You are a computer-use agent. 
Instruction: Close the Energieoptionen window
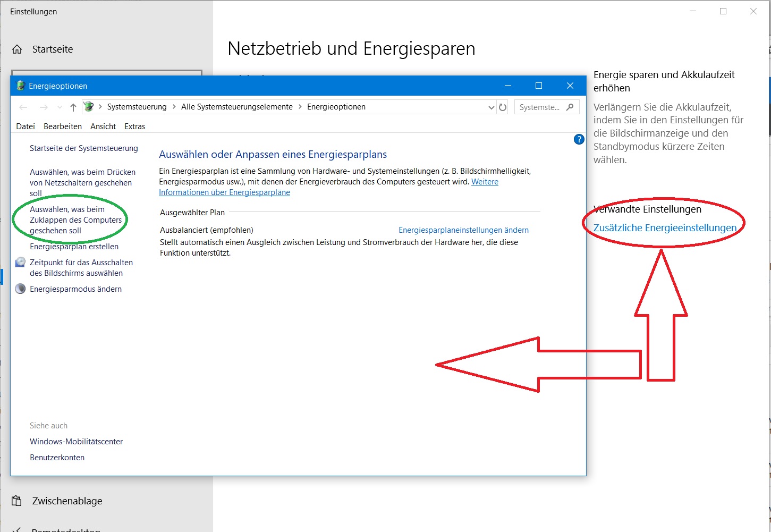click(570, 86)
